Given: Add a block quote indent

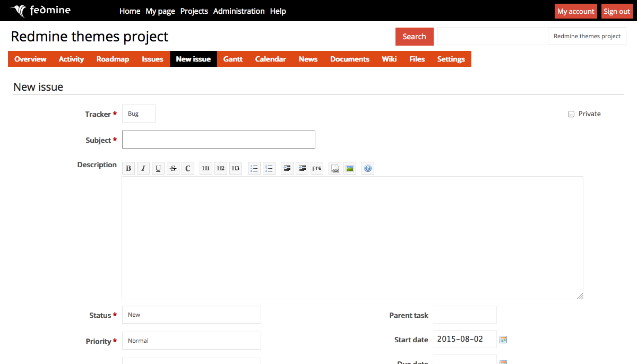Looking at the screenshot, I should point(287,168).
